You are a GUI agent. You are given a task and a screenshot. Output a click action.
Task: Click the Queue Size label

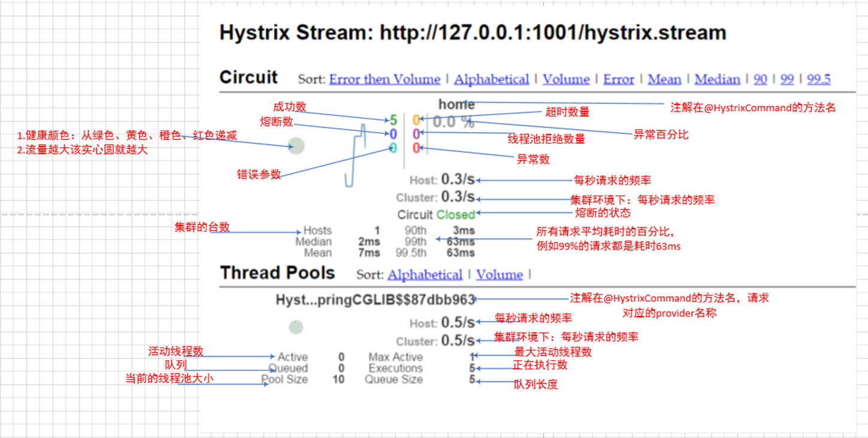(394, 379)
